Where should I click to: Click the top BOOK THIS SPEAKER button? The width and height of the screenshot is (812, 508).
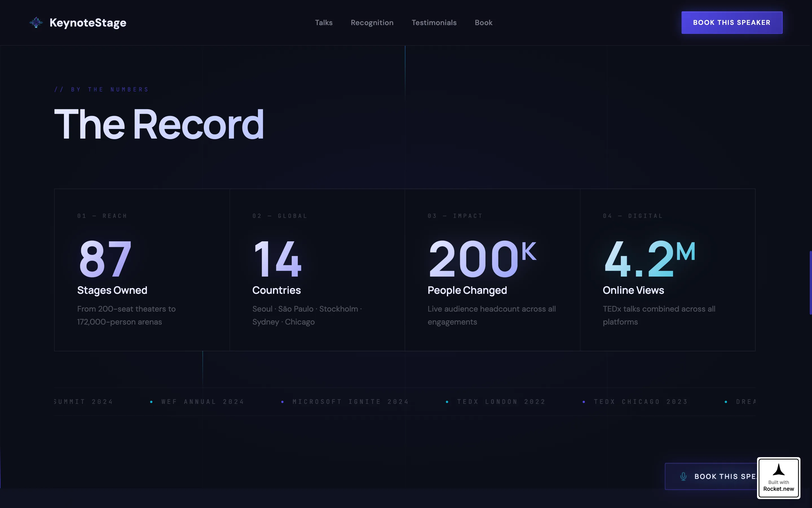(732, 23)
